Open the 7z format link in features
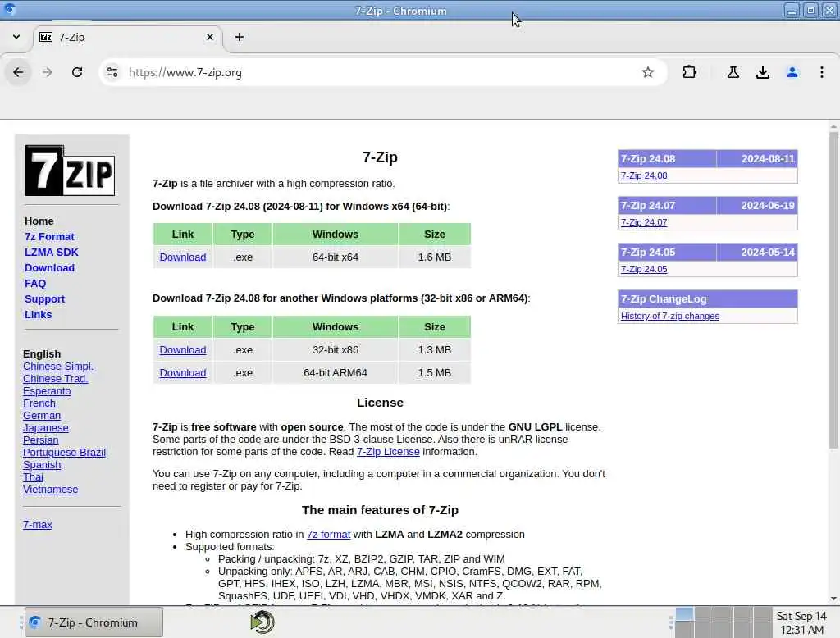Viewport: 840px width, 638px height. point(328,535)
